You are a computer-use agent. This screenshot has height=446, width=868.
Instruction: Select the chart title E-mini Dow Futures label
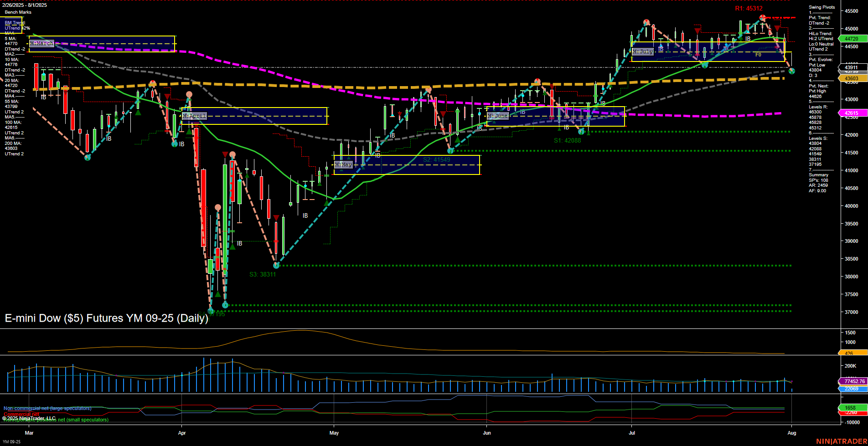[x=106, y=318]
